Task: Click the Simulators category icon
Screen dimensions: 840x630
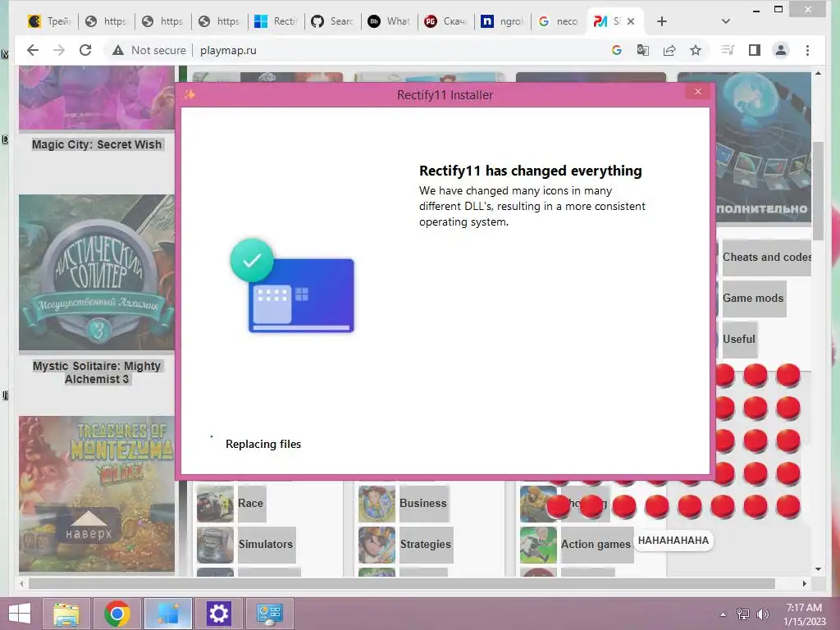Action: tap(215, 545)
